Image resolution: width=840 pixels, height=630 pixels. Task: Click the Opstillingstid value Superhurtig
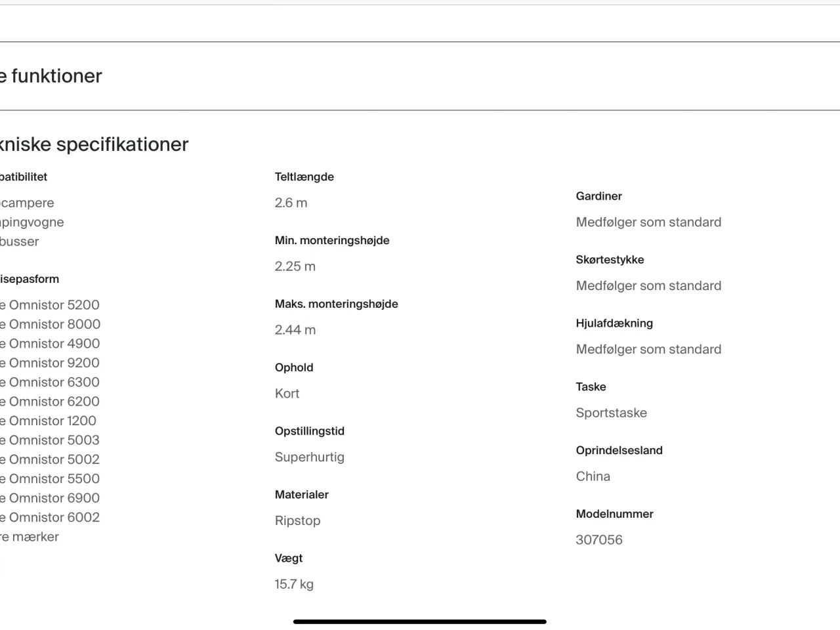pyautogui.click(x=309, y=457)
